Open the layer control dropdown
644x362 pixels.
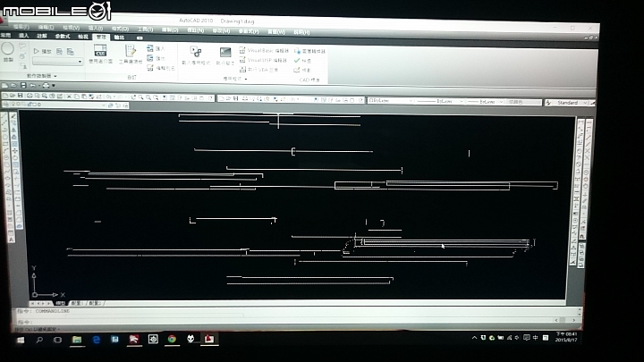104,105
